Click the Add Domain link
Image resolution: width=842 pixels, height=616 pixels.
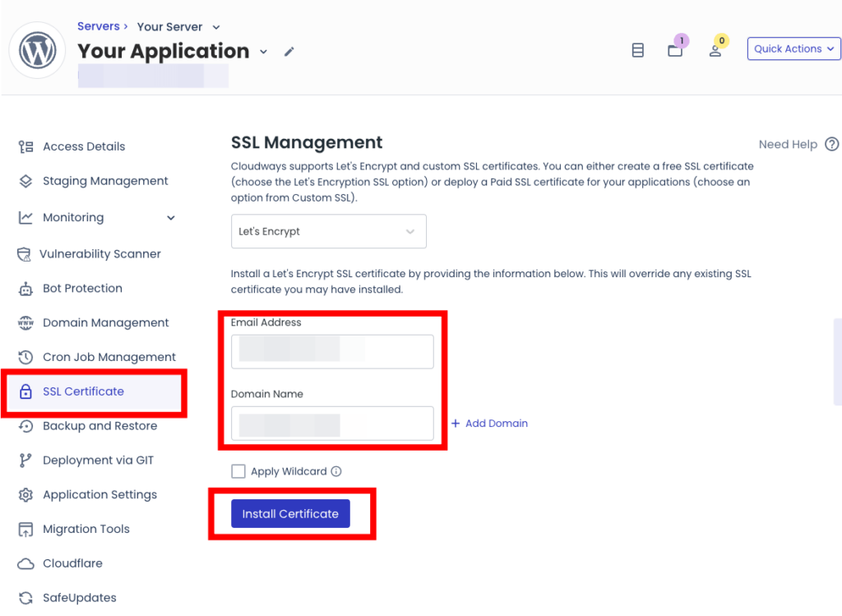coord(490,424)
